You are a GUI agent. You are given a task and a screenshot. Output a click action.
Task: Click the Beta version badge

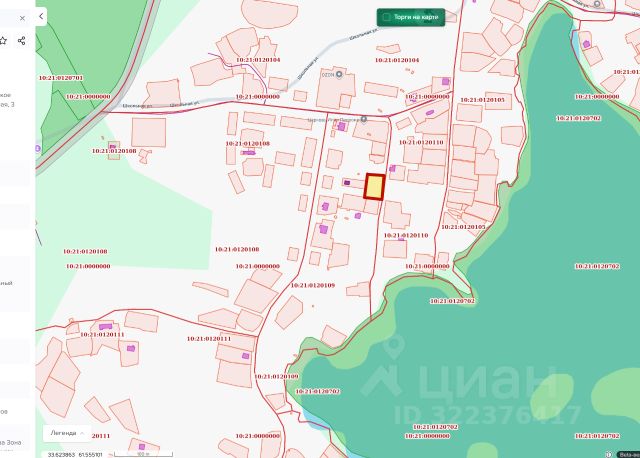(x=628, y=454)
